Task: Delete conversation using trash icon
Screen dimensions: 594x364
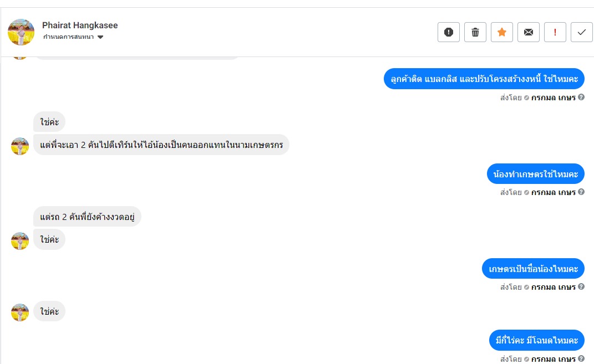Action: click(475, 32)
